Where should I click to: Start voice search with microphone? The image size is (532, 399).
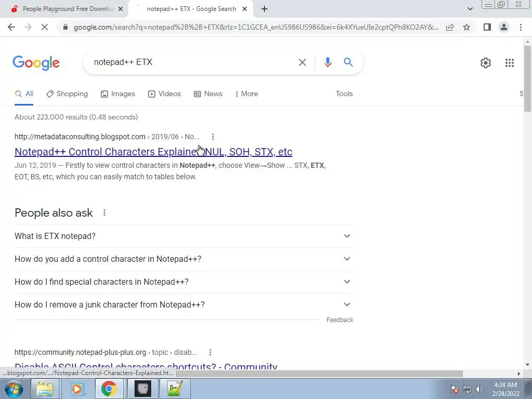pyautogui.click(x=327, y=62)
